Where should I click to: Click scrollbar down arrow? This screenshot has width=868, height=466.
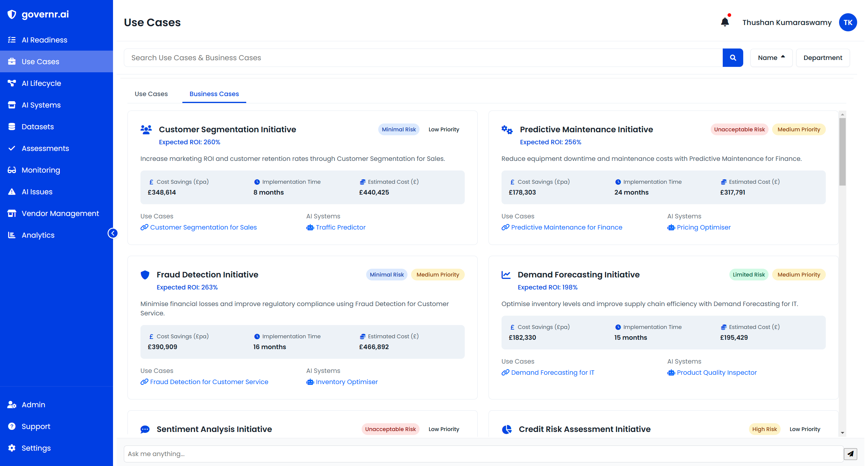(x=842, y=433)
